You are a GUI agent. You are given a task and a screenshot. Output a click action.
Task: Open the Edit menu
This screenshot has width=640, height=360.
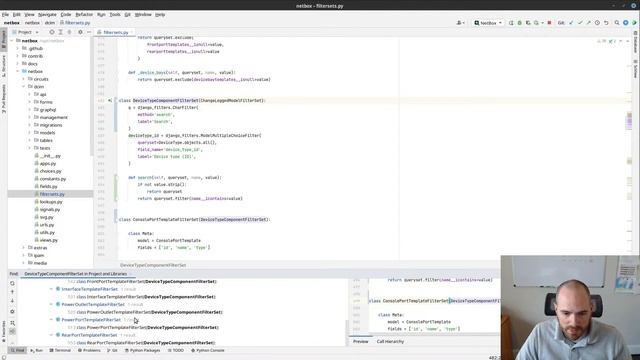[17, 14]
